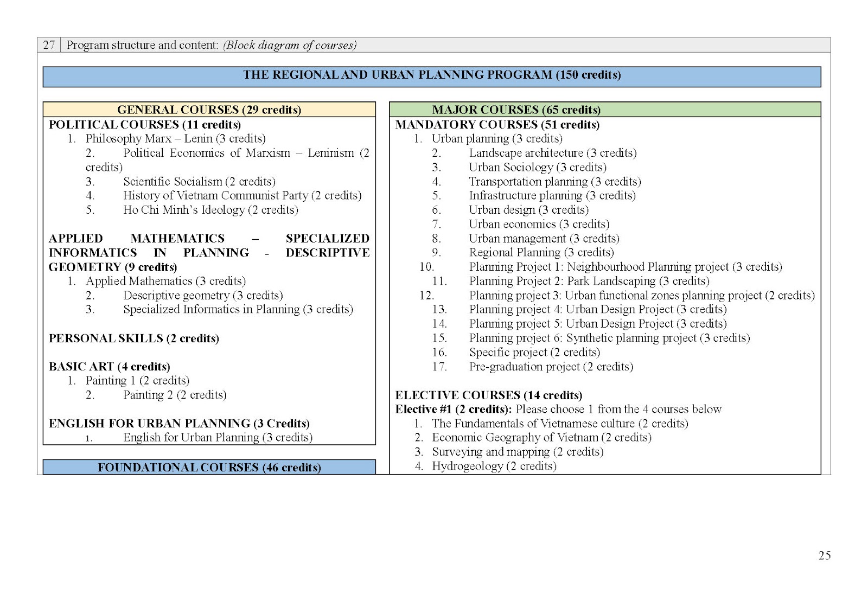
Task: Select the Descriptive geometry course line
Action: (x=203, y=296)
